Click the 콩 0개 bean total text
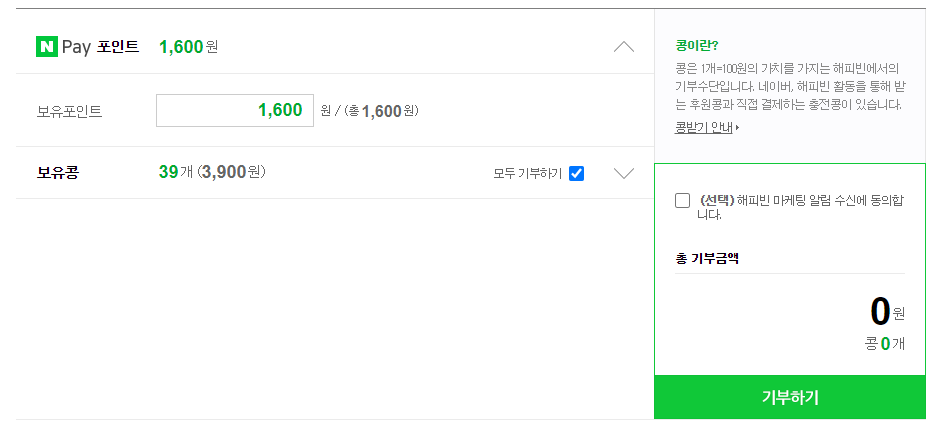 (885, 344)
